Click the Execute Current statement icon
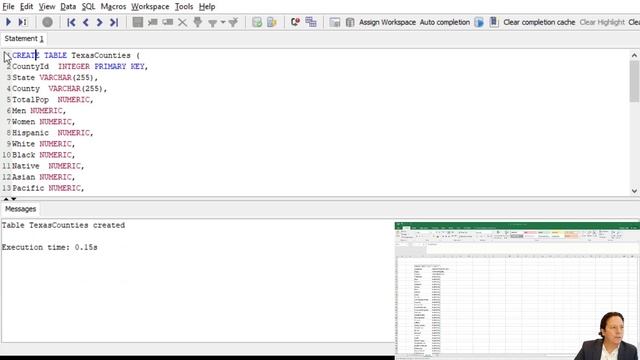 (x=23, y=22)
